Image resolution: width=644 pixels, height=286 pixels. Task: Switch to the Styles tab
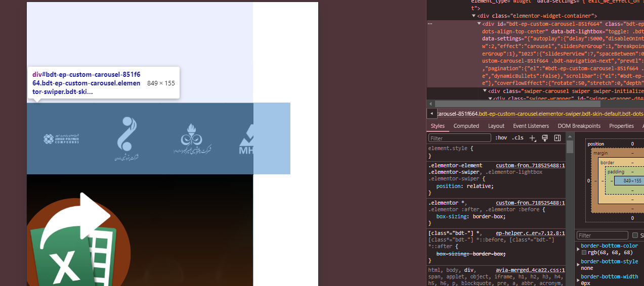pos(438,126)
